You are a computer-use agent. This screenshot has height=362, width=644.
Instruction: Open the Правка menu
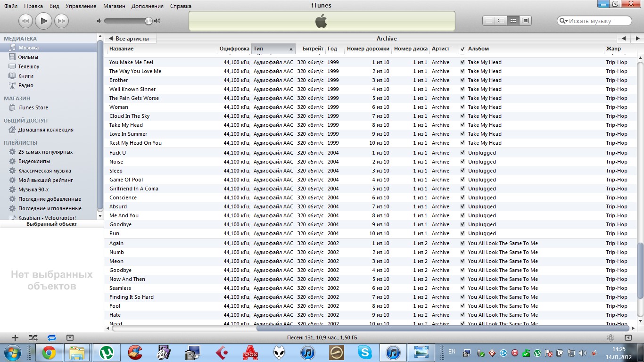click(x=33, y=6)
